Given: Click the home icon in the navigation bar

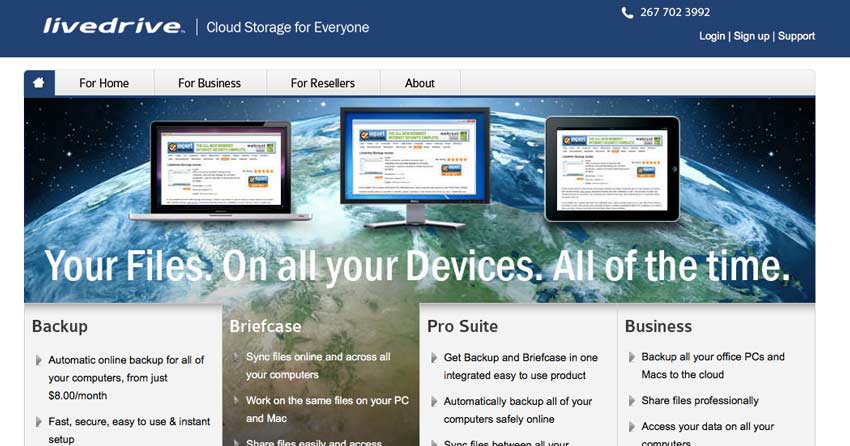Looking at the screenshot, I should click(x=38, y=83).
